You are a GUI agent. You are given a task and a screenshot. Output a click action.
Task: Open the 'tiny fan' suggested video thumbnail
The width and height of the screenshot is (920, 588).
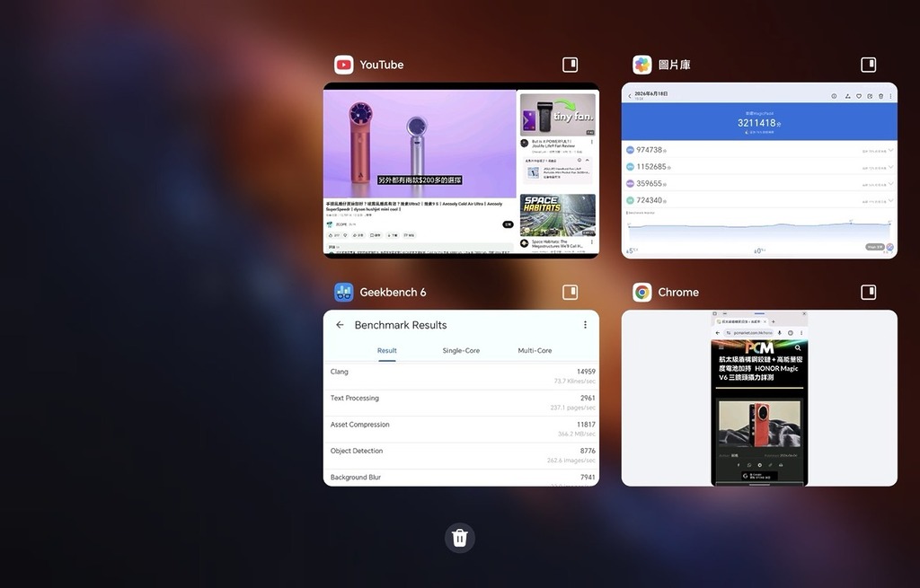coord(557,116)
